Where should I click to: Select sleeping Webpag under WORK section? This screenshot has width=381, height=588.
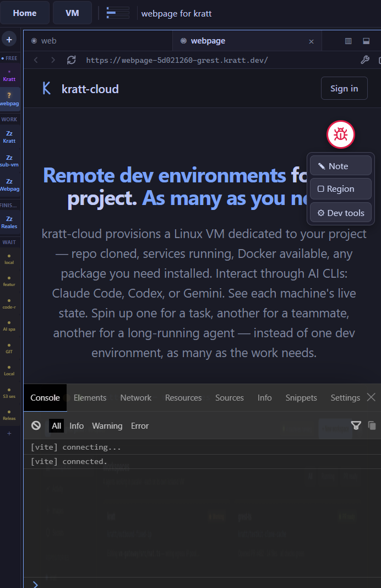(x=9, y=185)
